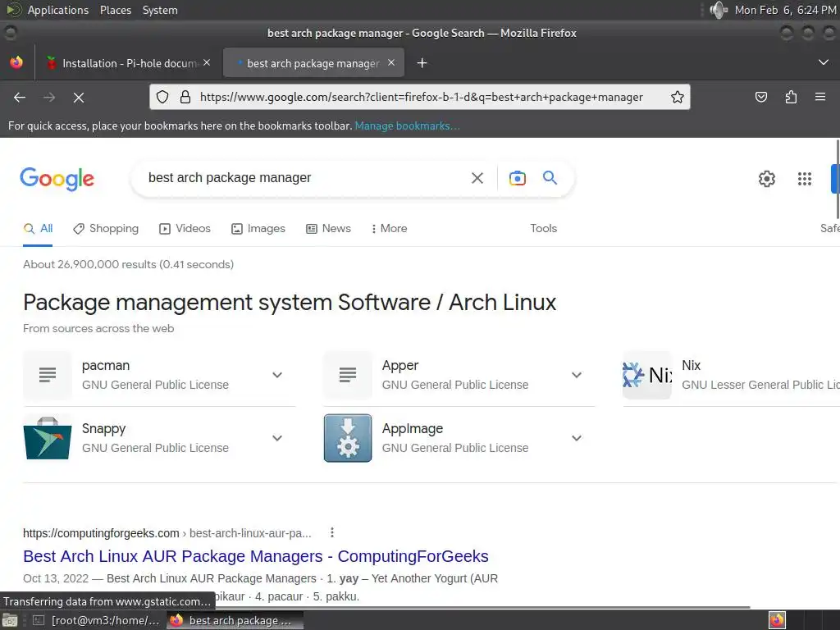Image resolution: width=840 pixels, height=630 pixels.
Task: Expand the Snappy entry chevron
Action: (x=277, y=438)
